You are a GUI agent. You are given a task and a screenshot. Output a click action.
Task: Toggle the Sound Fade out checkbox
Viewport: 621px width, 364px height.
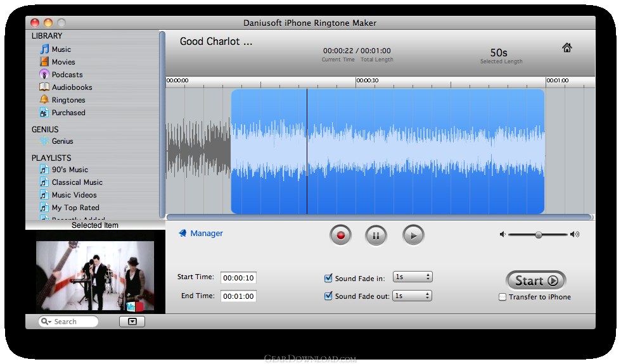tap(328, 296)
